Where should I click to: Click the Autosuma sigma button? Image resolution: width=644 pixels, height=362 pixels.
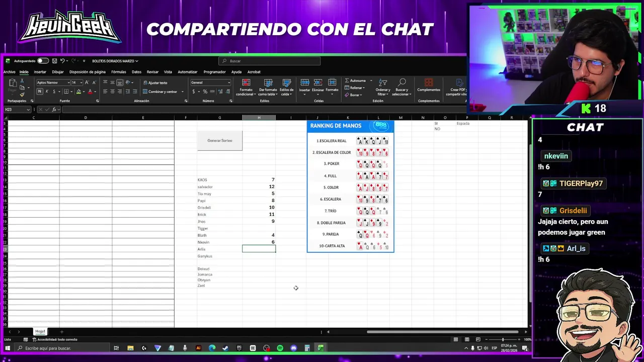[355, 80]
